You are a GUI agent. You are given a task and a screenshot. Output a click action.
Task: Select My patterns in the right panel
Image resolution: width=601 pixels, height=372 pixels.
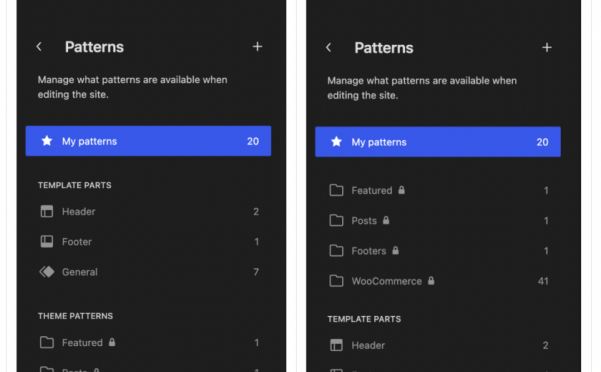pyautogui.click(x=438, y=142)
